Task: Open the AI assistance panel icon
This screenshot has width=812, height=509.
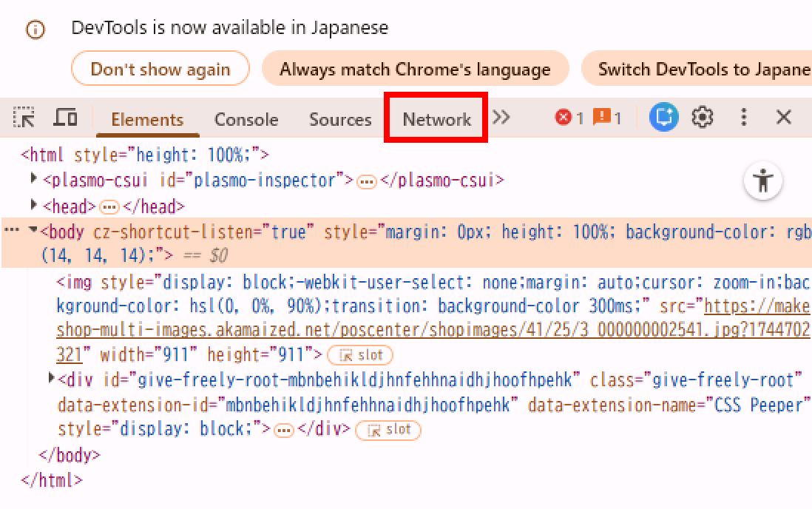Action: point(663,118)
